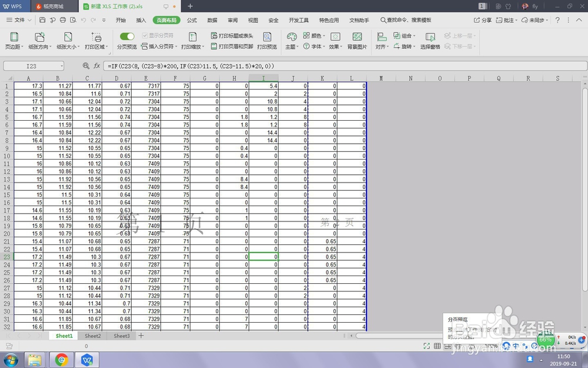Open the help question mark icon
Image resolution: width=588 pixels, height=368 pixels.
[x=557, y=20]
